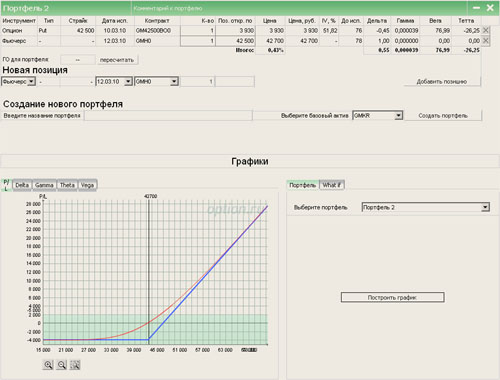Click the 12.03.10 date cell in Фьючерс row
Viewport: 500px width, 380px height.
pyautogui.click(x=115, y=41)
